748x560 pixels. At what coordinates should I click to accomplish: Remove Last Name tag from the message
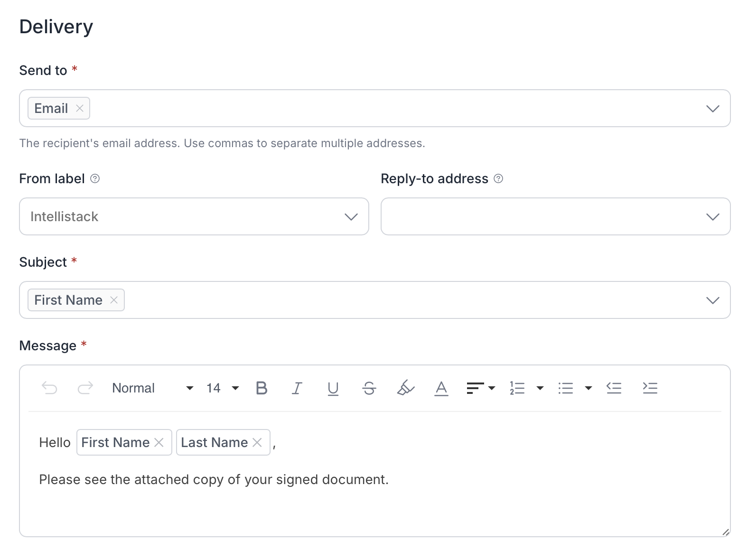pos(257,443)
